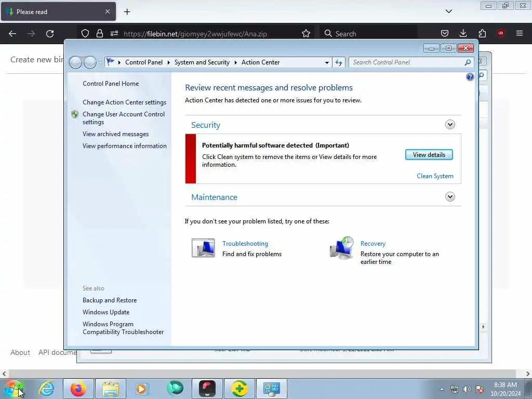Open the site permissions icon in address bar
The image size is (532, 399).
point(114,33)
